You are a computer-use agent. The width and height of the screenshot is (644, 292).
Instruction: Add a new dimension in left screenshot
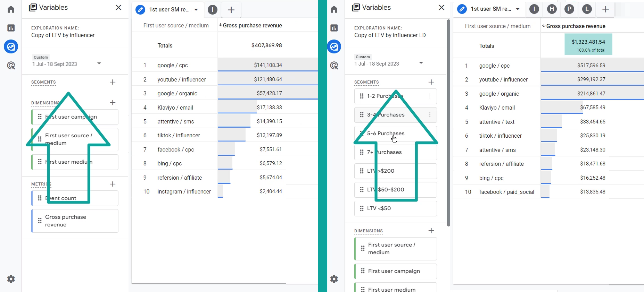coord(113,103)
